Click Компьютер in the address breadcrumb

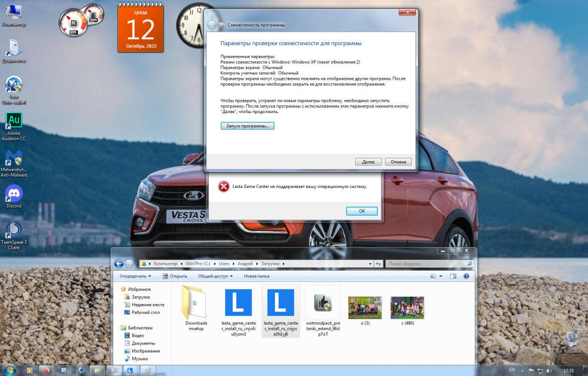point(166,264)
